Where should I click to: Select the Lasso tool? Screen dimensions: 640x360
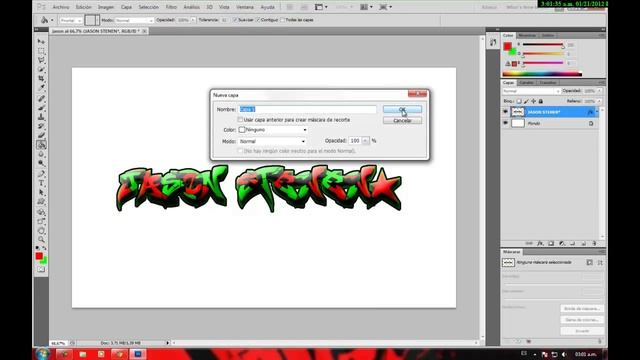tap(41, 60)
